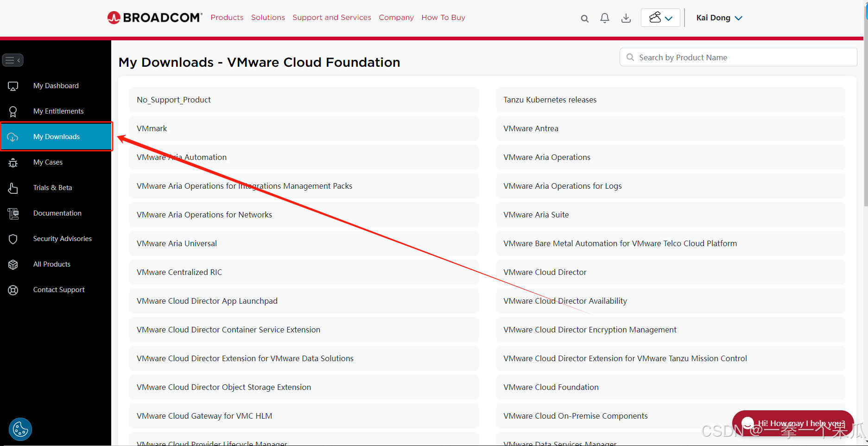Open VMware Aria Operations
The width and height of the screenshot is (868, 446).
click(x=671, y=157)
